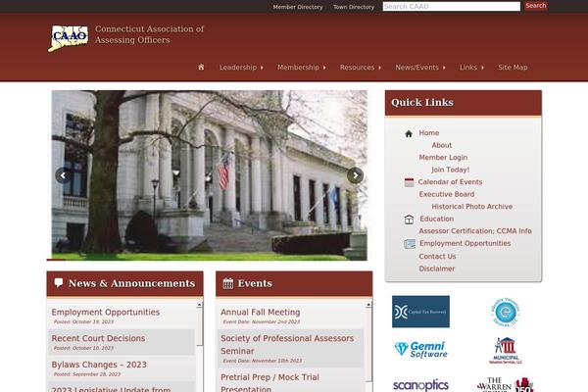The image size is (588, 392).
Task: Go to previous slide with left arrow
Action: 63,175
